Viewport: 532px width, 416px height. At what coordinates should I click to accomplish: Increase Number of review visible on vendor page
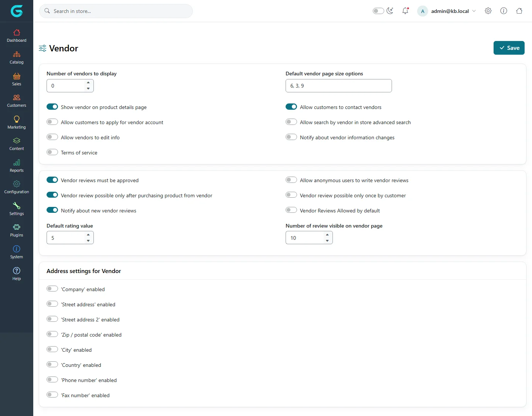[x=327, y=235]
